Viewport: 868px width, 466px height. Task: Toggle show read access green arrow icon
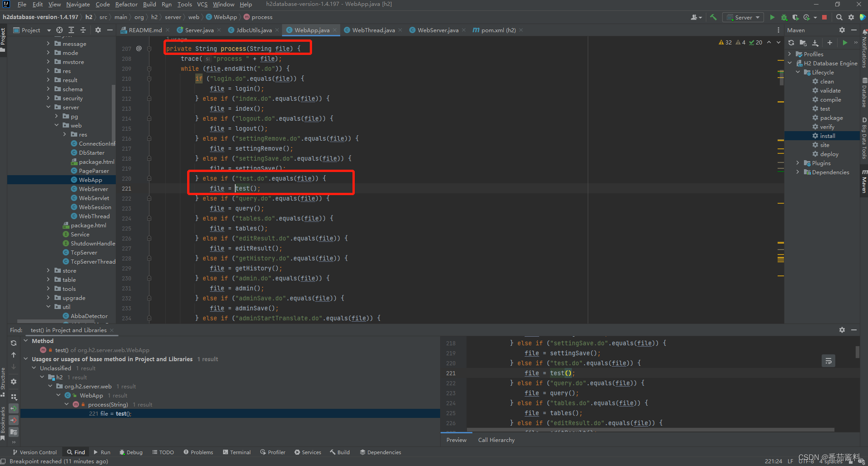point(14,408)
